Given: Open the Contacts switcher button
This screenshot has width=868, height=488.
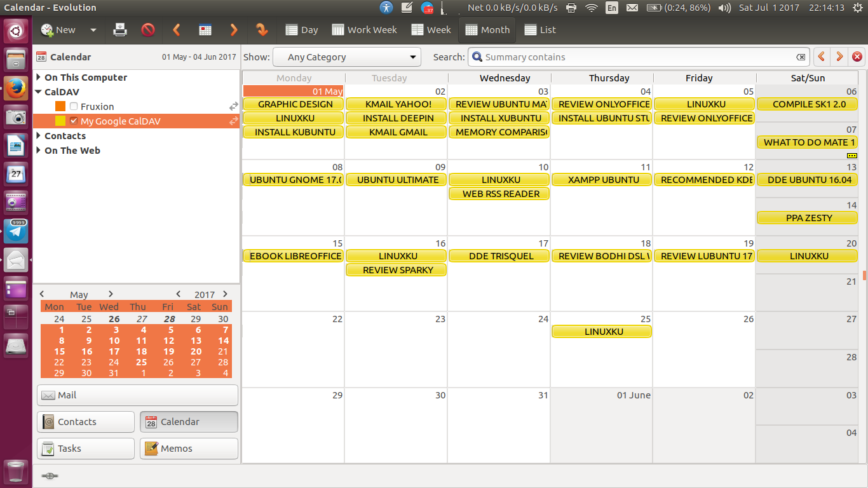Looking at the screenshot, I should point(86,422).
